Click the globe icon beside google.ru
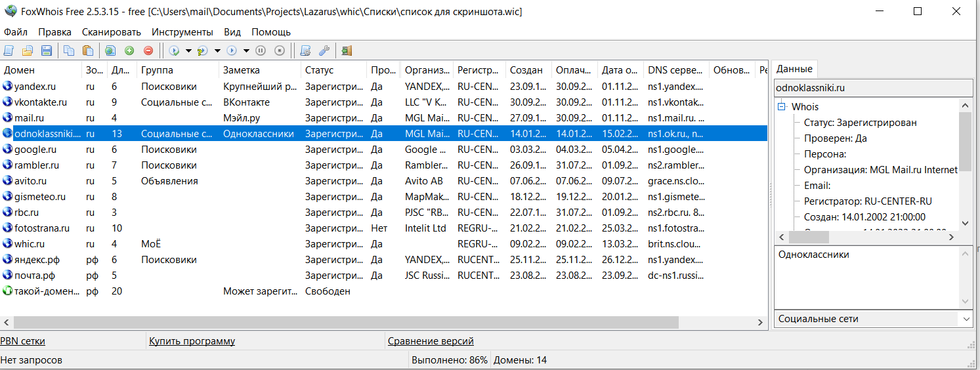This screenshot has height=370, width=980. pos(7,150)
